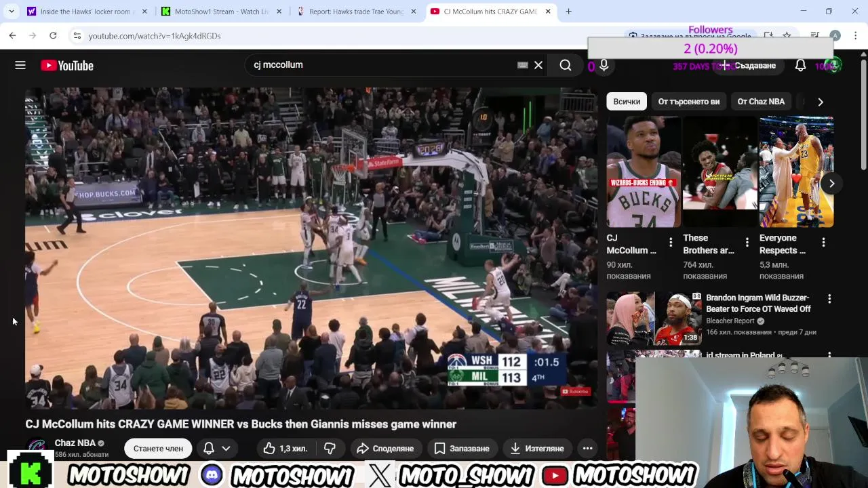This screenshot has height=488, width=868.
Task: Select the От търсенето ви chip
Action: tap(688, 102)
